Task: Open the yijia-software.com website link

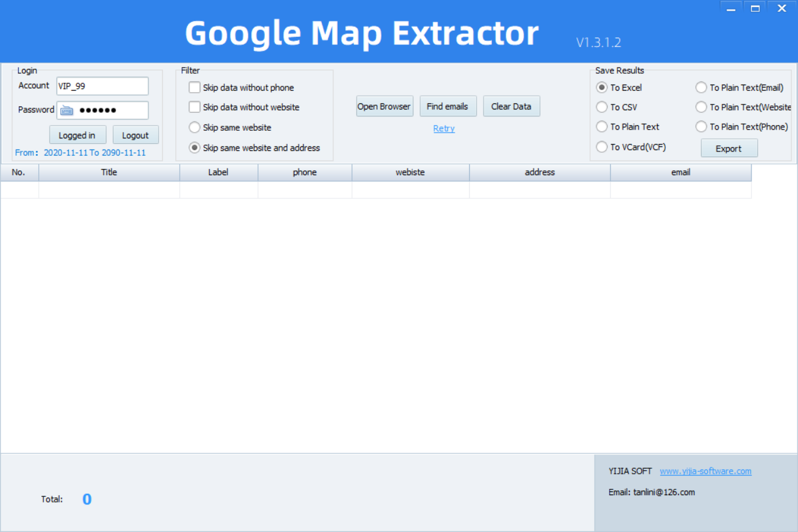Action: 705,471
